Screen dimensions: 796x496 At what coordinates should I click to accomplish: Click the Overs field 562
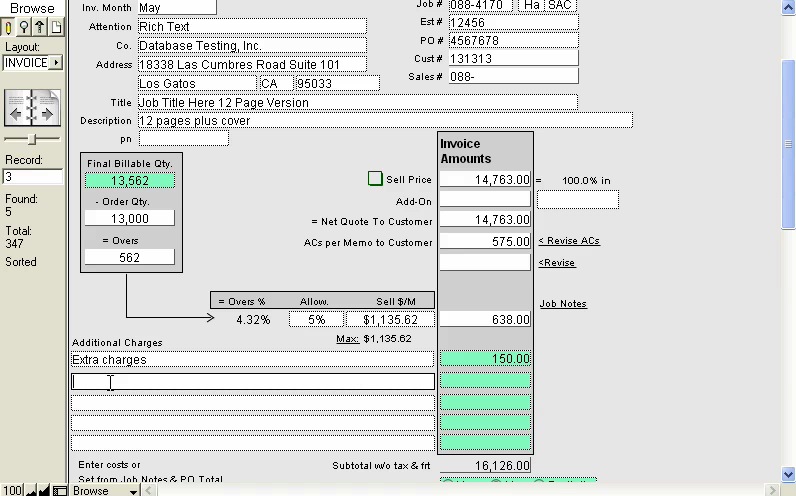130,257
